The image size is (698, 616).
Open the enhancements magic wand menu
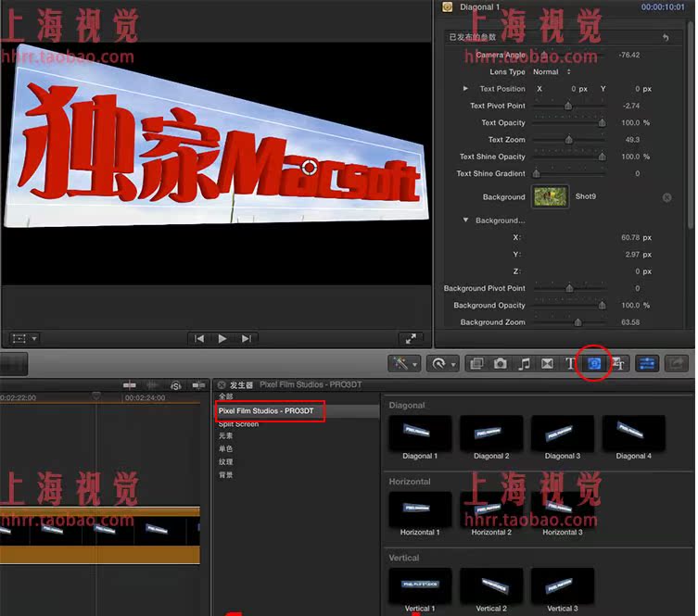pos(404,364)
